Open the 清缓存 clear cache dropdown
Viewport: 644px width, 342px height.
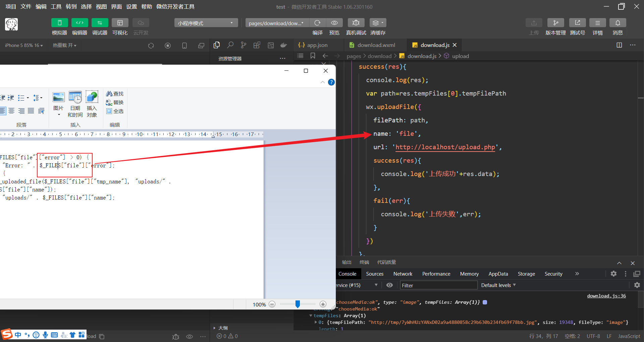(x=378, y=23)
